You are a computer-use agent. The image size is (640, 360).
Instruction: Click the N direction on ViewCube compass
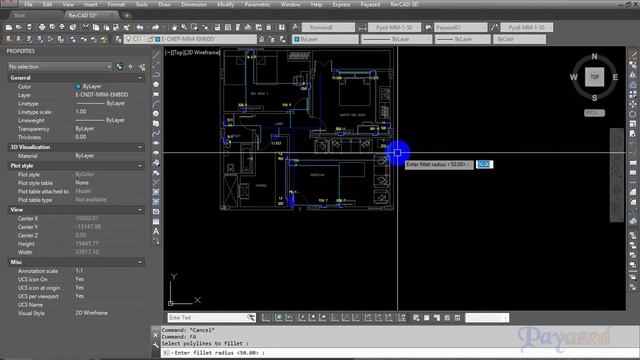tap(594, 56)
